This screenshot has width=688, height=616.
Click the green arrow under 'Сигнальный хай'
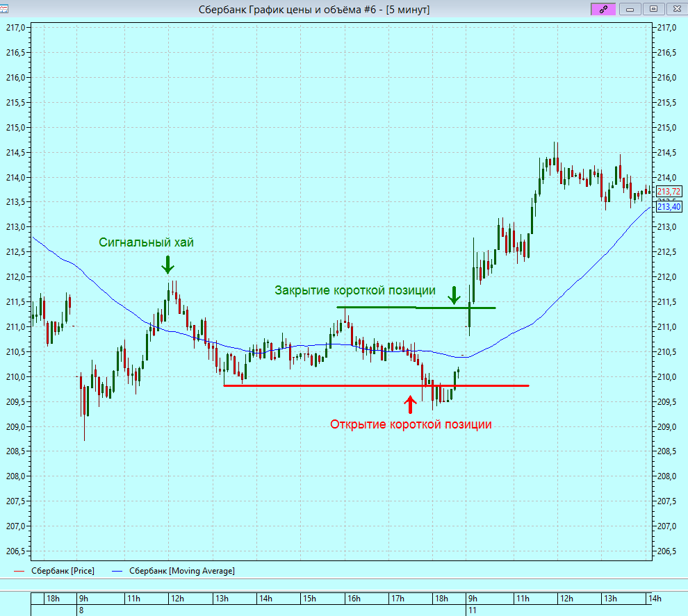167,265
